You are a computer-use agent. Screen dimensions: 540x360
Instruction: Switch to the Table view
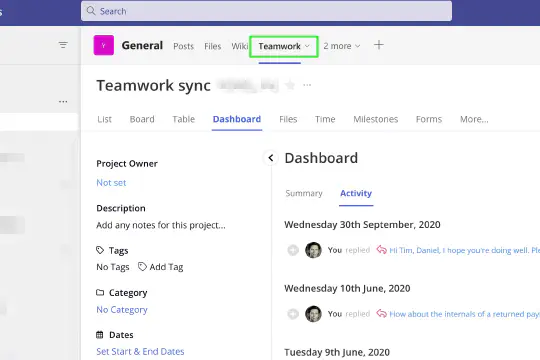tap(184, 119)
